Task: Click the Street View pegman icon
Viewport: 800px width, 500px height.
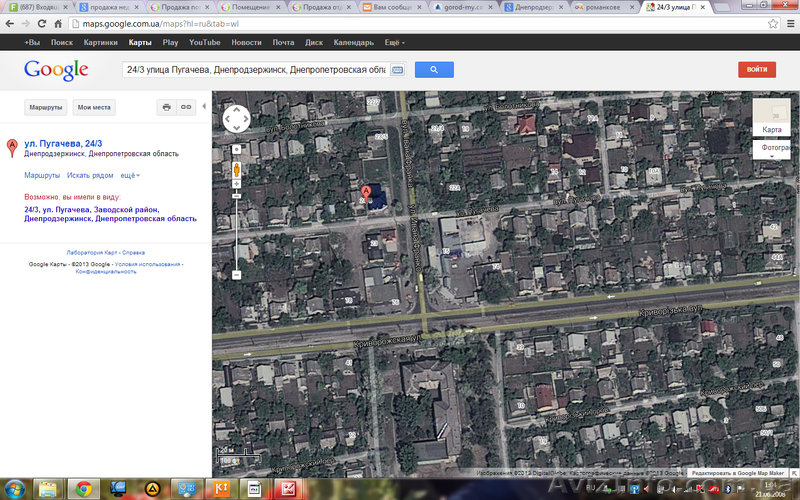Action: point(236,170)
